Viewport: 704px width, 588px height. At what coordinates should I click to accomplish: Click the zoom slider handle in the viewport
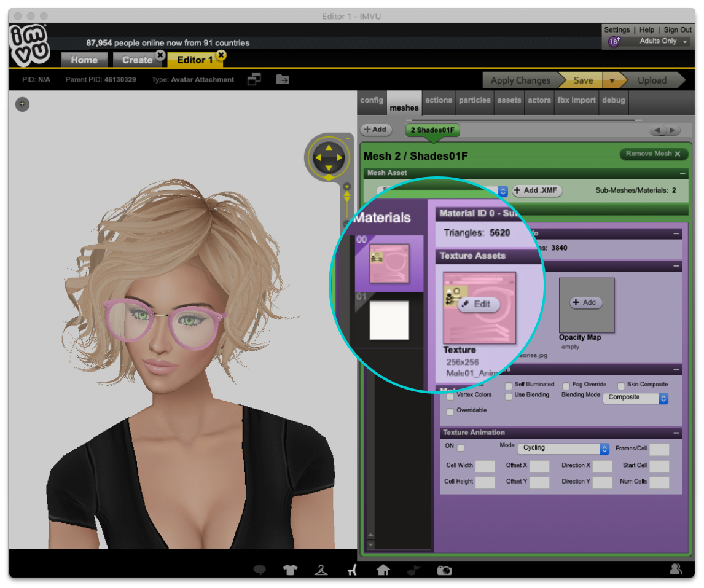pos(346,196)
